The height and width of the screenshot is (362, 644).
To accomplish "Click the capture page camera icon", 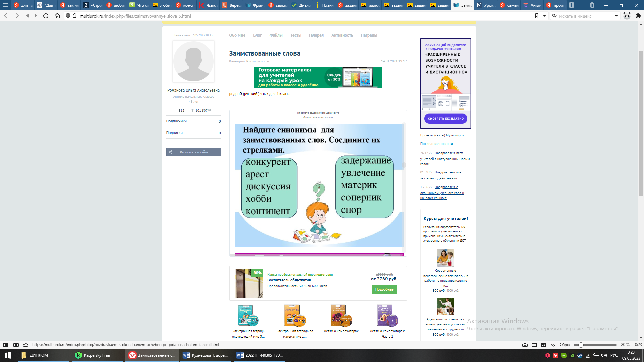I will click(x=525, y=345).
